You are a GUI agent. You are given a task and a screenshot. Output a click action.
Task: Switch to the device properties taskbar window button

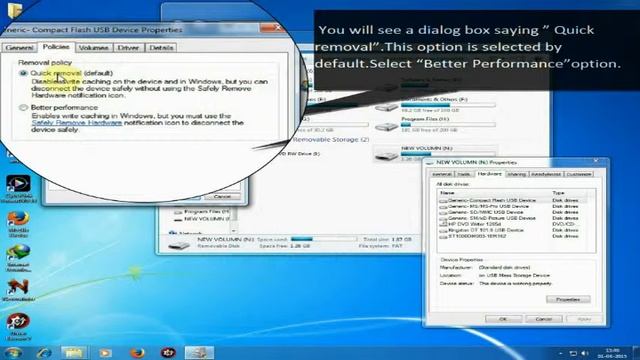click(x=199, y=352)
